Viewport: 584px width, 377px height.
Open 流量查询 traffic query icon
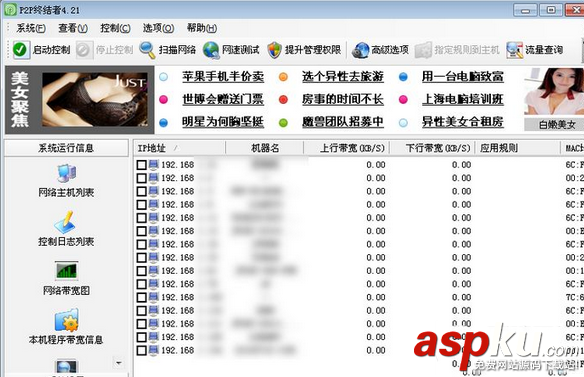pos(514,50)
